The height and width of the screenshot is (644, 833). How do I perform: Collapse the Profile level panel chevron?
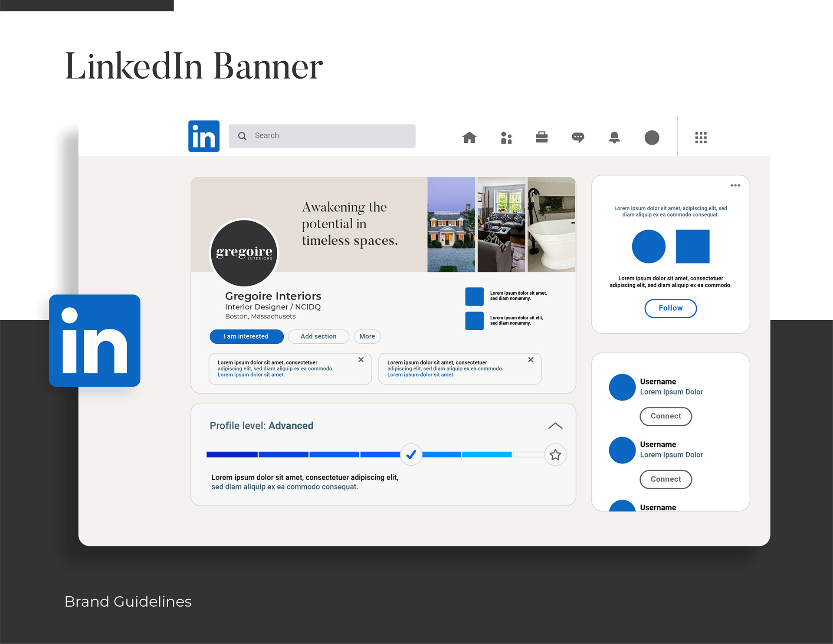coord(555,426)
